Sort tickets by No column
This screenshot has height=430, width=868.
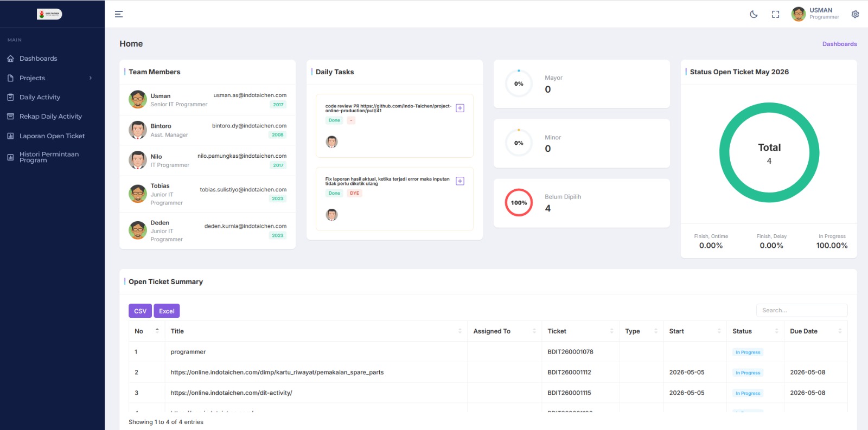(x=146, y=331)
